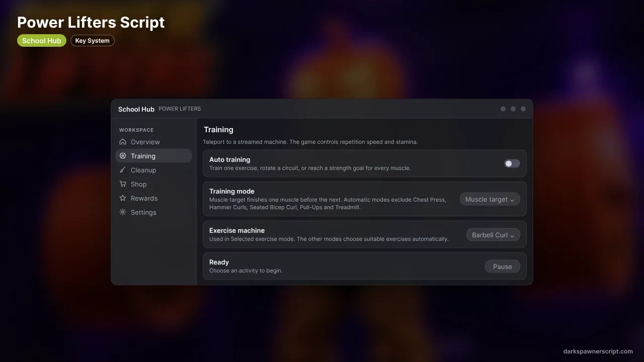Open the Muscle target training mode dropdown
Image resolution: width=644 pixels, height=362 pixels.
point(490,199)
